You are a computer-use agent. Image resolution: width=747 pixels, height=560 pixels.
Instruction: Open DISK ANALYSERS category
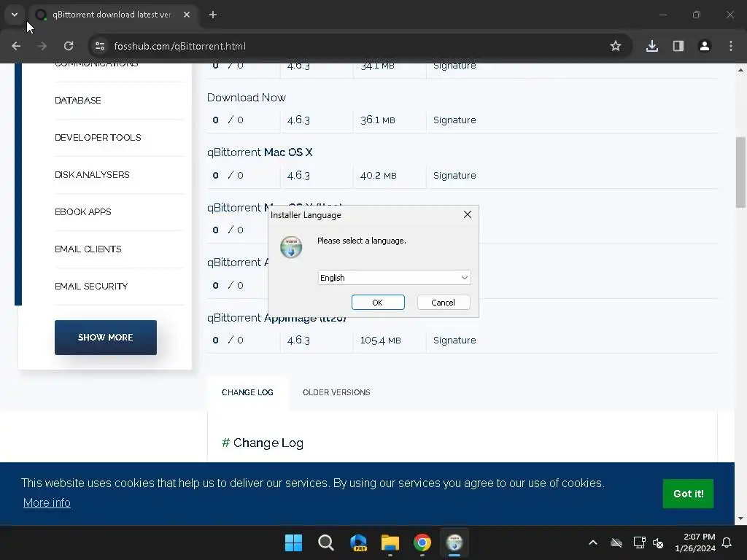(92, 175)
